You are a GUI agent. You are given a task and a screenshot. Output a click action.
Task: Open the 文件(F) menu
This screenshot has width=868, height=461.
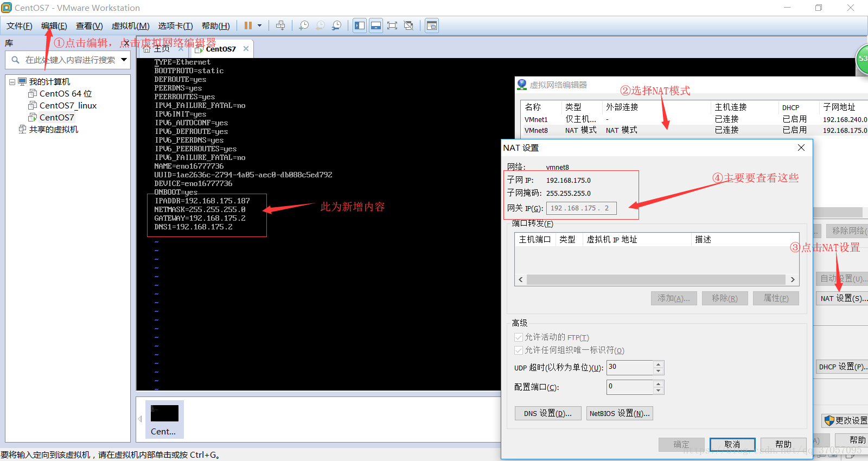pyautogui.click(x=19, y=25)
